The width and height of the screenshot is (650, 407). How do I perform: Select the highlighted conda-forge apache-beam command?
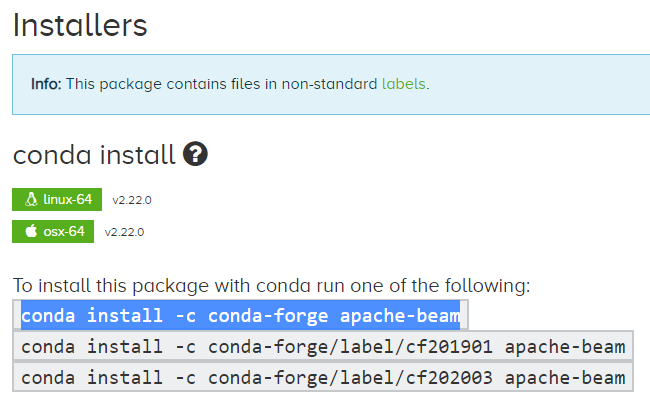pyautogui.click(x=240, y=316)
